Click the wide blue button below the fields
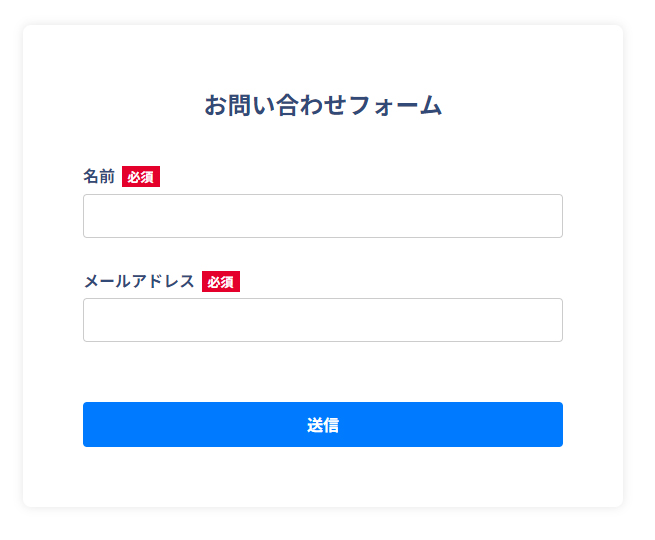Image resolution: width=655 pixels, height=540 pixels. (322, 424)
